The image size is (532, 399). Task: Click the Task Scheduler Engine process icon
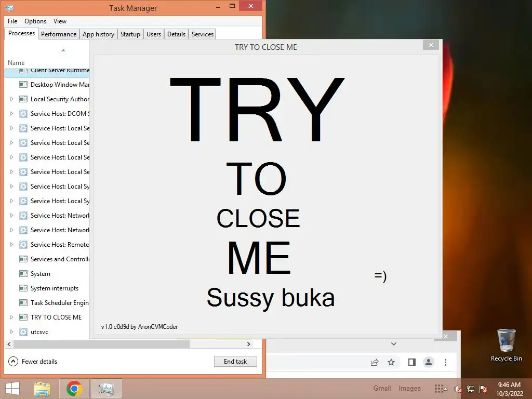[23, 303]
